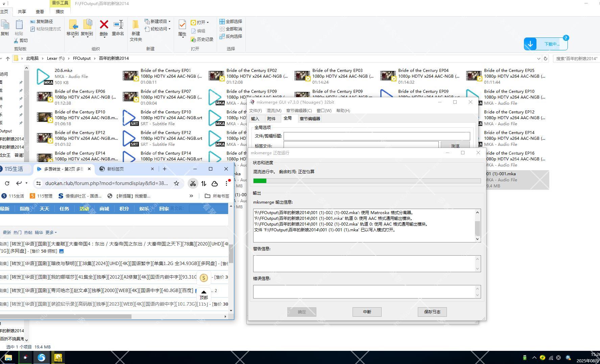This screenshot has height=364, width=600.
Task: Reload the browser page
Action: click(7, 183)
